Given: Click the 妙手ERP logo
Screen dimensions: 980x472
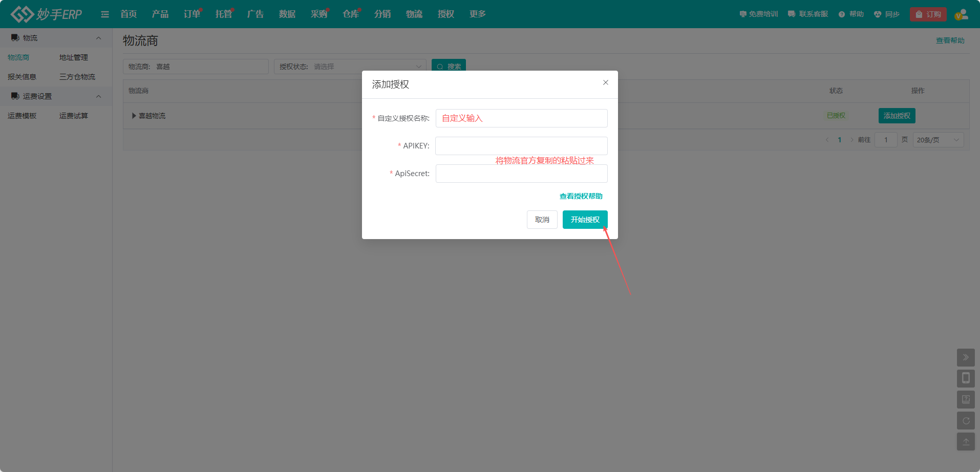Looking at the screenshot, I should [46, 14].
